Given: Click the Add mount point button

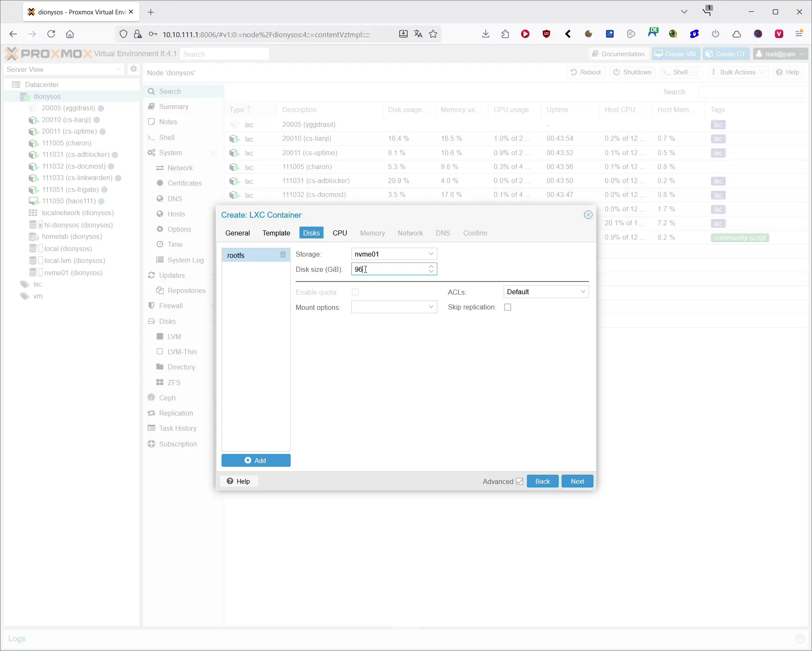Looking at the screenshot, I should pos(256,461).
